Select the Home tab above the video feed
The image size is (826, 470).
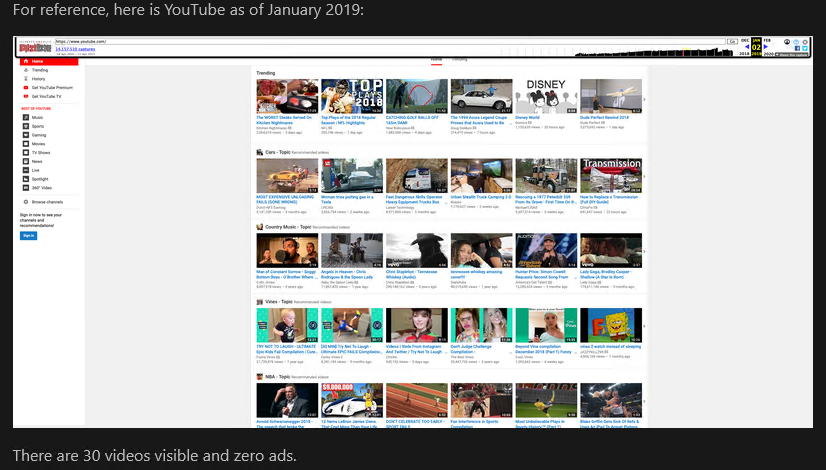click(436, 59)
